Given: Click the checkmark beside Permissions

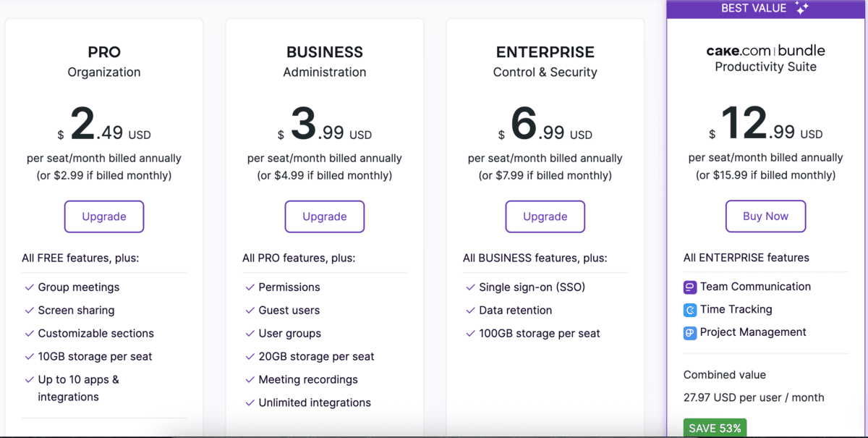Looking at the screenshot, I should click(x=249, y=287).
